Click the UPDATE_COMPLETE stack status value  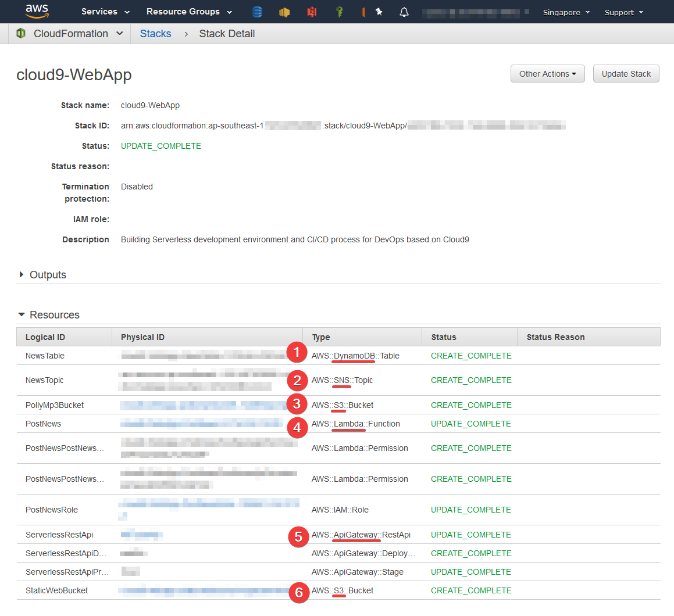pos(161,146)
